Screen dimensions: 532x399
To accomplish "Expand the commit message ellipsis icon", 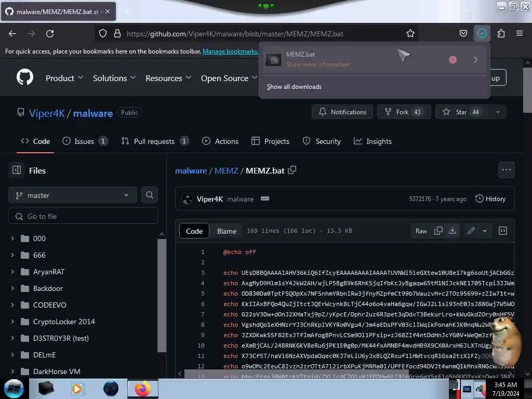I will click(x=265, y=198).
